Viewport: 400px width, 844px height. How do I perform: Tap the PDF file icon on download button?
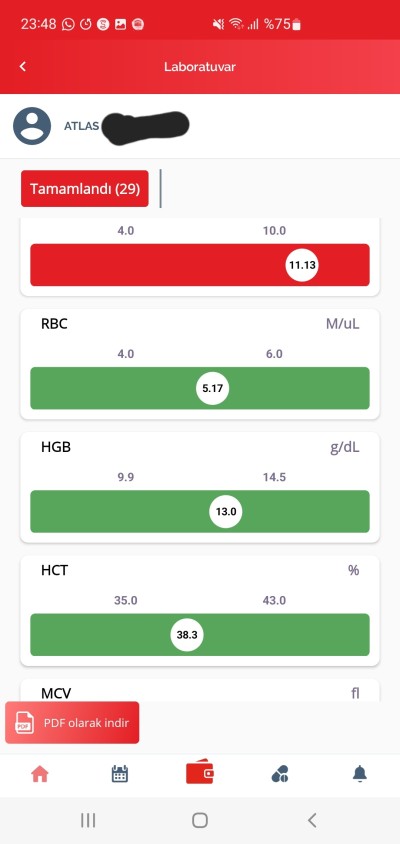pos(24,723)
